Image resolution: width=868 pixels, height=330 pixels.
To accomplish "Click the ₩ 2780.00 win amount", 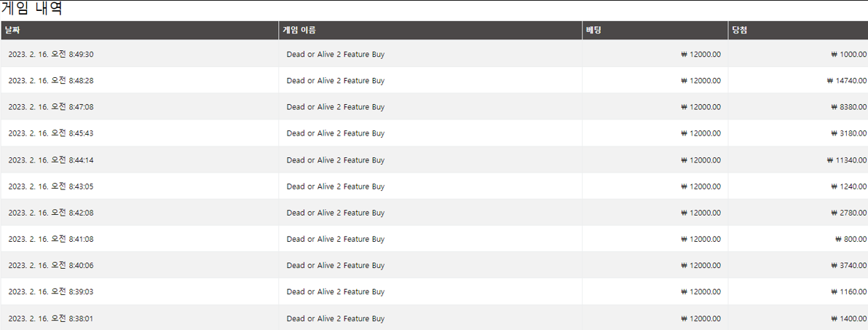I will (x=848, y=213).
